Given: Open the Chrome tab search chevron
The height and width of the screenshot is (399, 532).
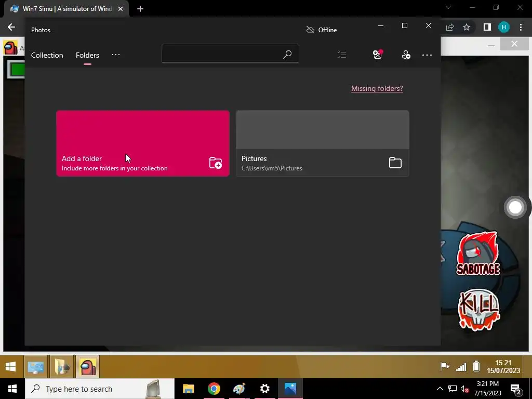Looking at the screenshot, I should (x=448, y=7).
